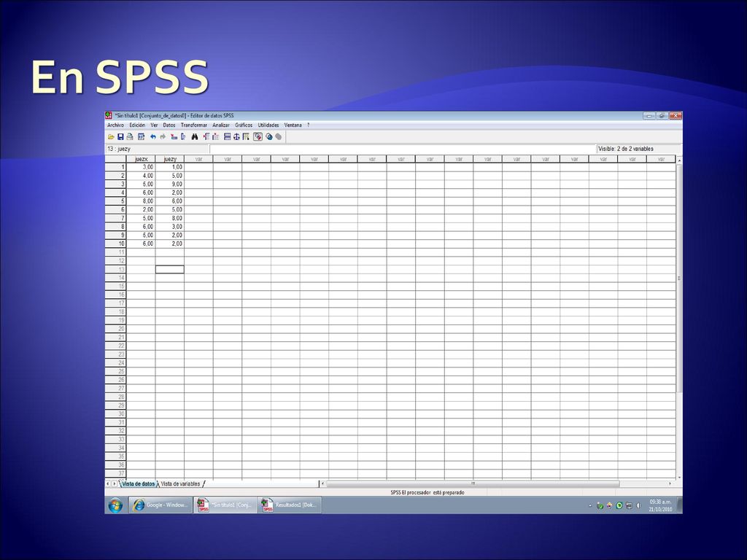Switch to the Vista de variables tab
This screenshot has width=747, height=560.
coord(180,484)
